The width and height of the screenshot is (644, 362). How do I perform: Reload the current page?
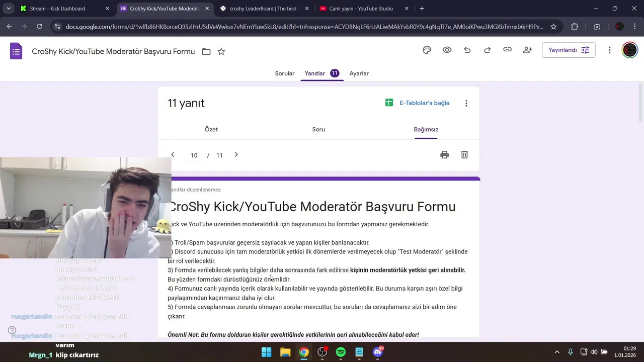coord(39,27)
